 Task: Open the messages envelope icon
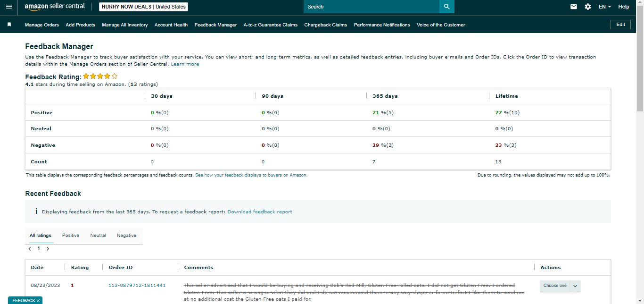click(574, 7)
